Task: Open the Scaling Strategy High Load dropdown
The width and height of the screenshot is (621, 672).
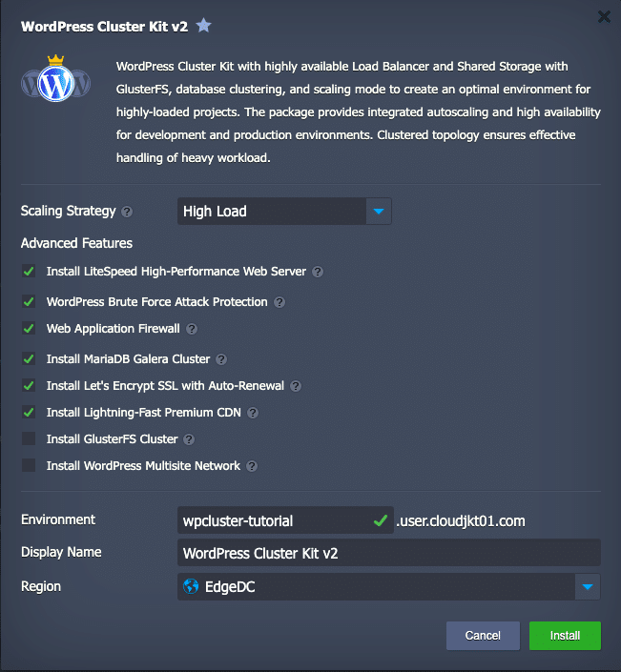Action: pos(284,211)
